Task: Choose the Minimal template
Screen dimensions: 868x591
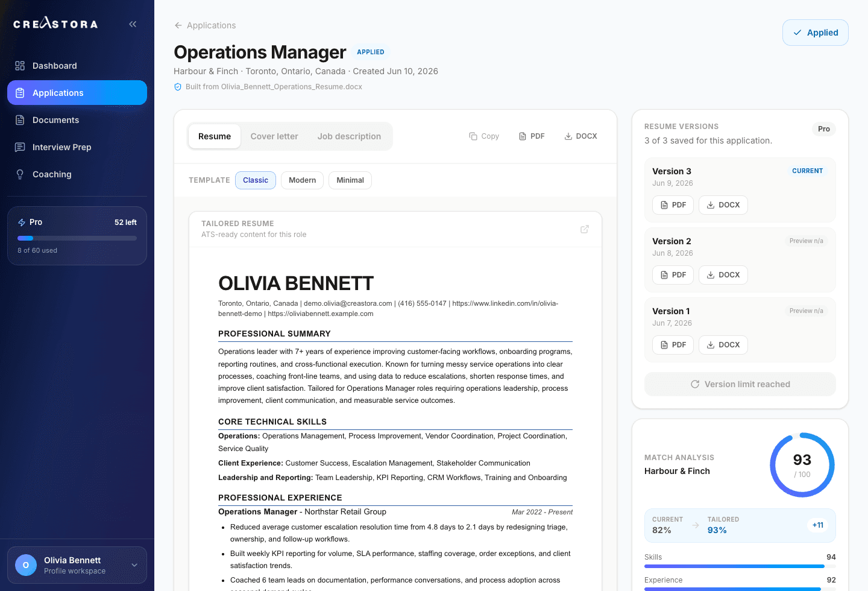Action: click(350, 180)
